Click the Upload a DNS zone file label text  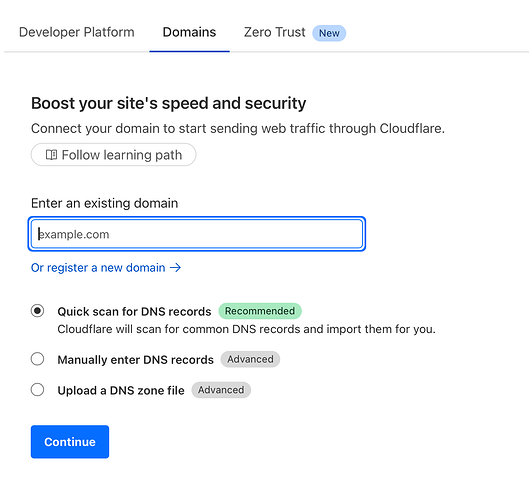pos(121,390)
